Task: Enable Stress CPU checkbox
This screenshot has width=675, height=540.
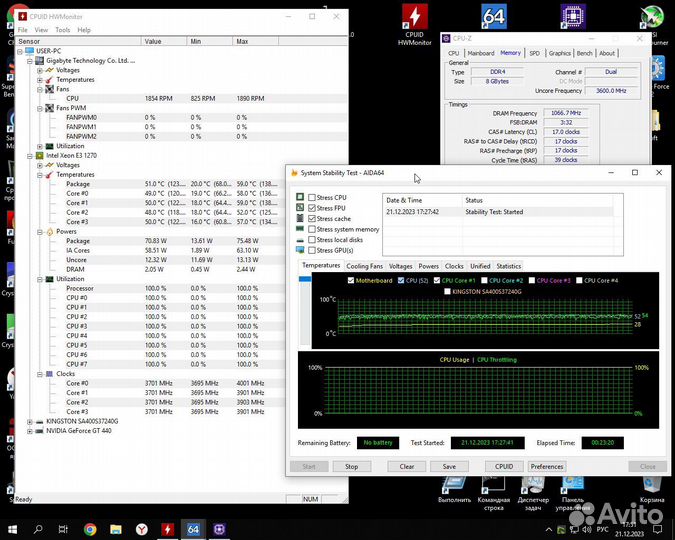Action: [x=312, y=197]
